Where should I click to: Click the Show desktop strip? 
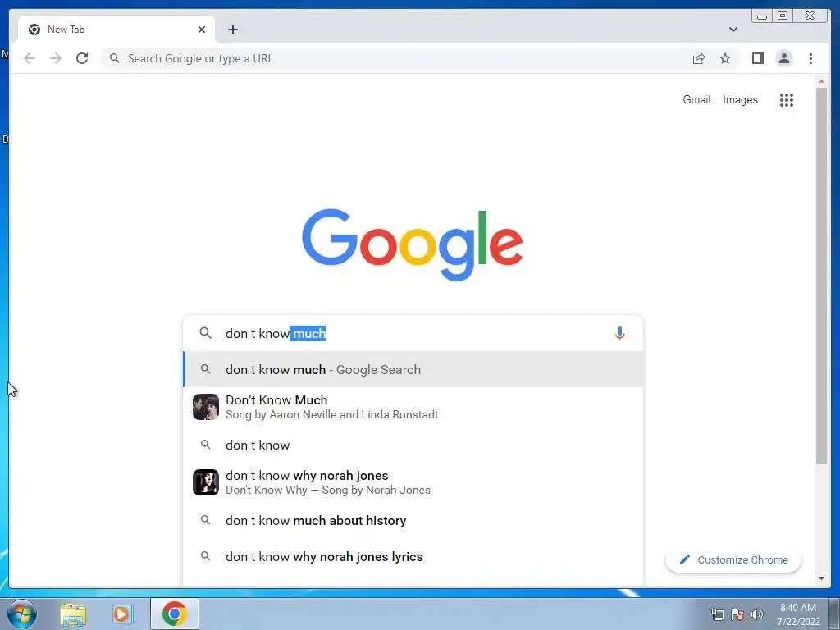(x=834, y=614)
